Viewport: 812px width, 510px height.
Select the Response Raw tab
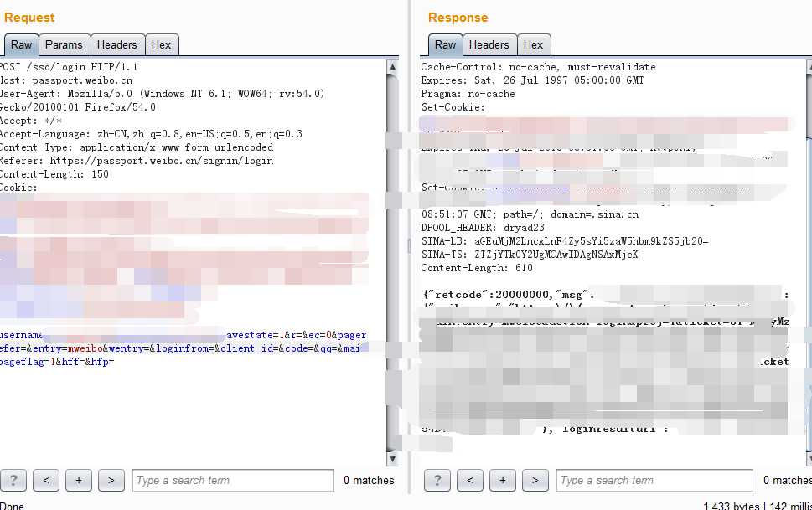click(445, 45)
